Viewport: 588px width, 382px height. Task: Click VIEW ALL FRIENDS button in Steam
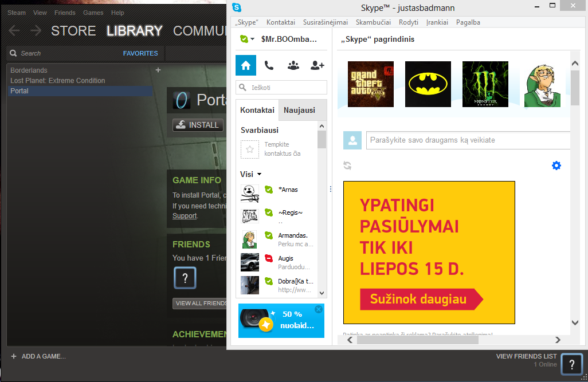200,304
